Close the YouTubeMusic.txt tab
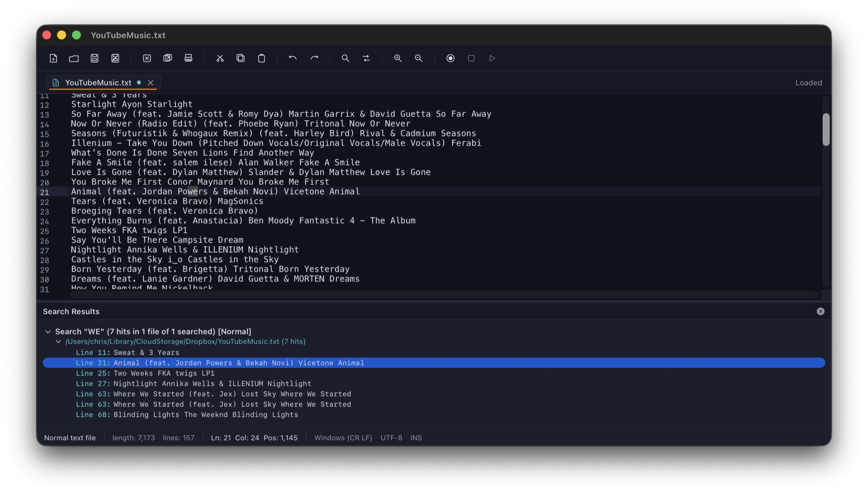The width and height of the screenshot is (868, 494). click(x=150, y=83)
